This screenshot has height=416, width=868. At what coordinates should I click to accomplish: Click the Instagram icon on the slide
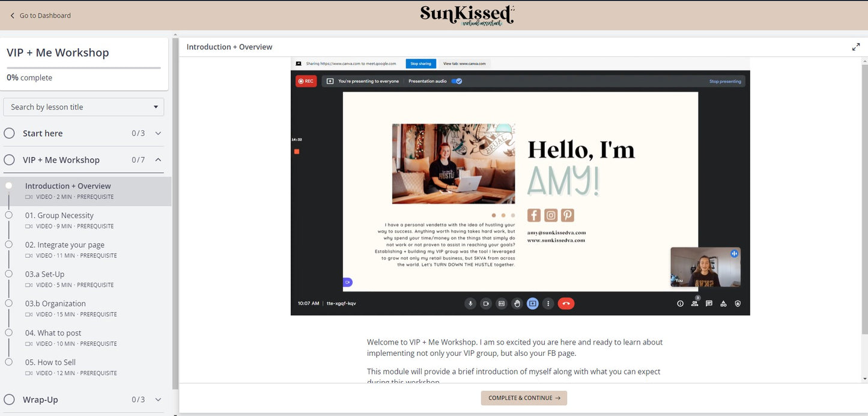[551, 215]
